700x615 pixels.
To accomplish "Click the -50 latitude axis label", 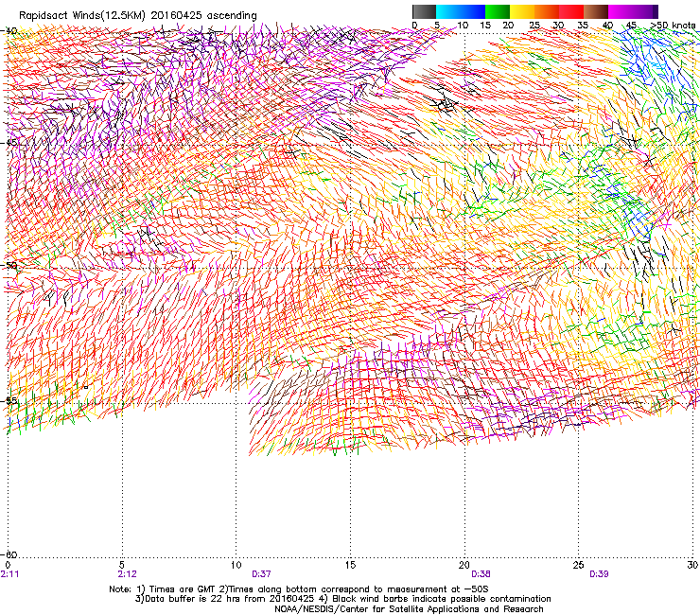I will 9,265.
